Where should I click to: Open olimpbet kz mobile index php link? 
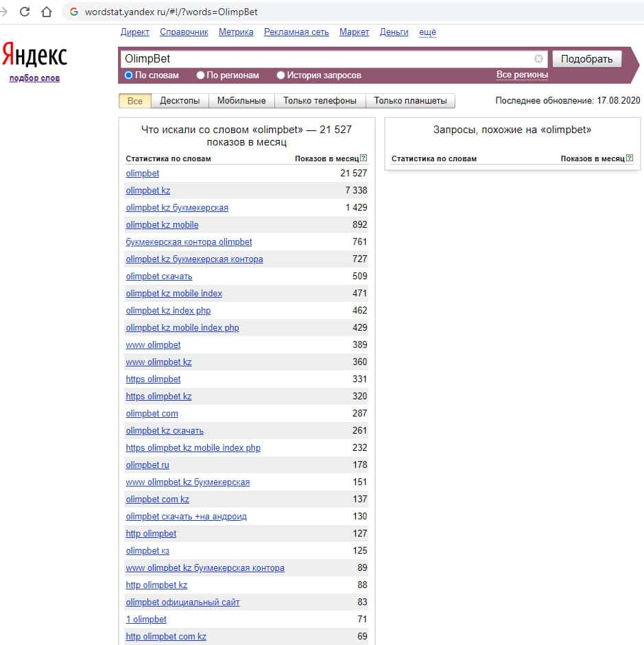[x=182, y=328]
